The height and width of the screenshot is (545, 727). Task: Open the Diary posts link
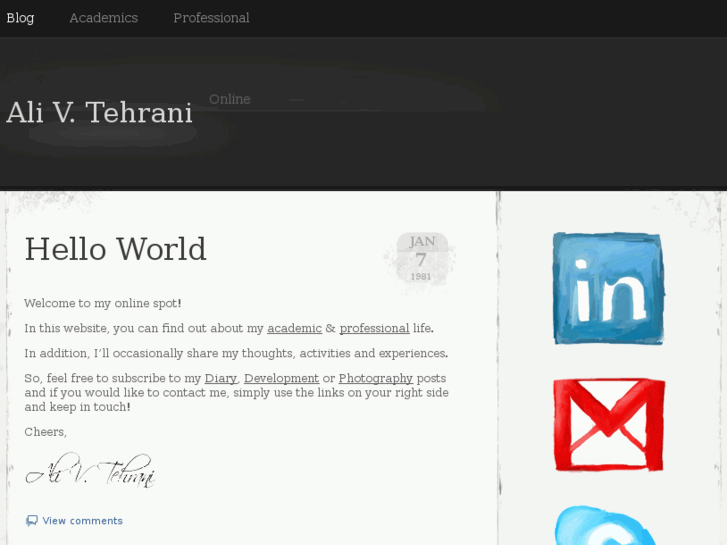[221, 378]
